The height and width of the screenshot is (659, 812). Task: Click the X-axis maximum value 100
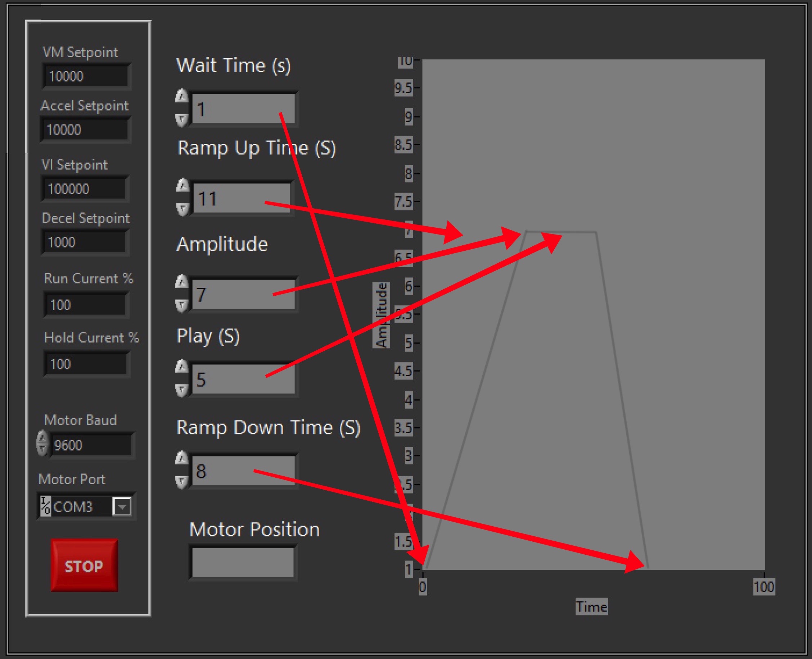[x=764, y=587]
